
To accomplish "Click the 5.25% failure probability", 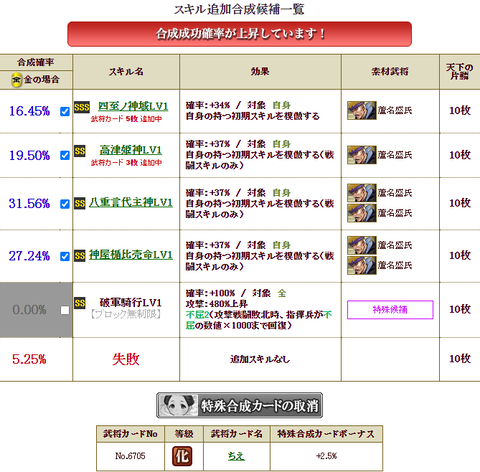I will [x=29, y=359].
